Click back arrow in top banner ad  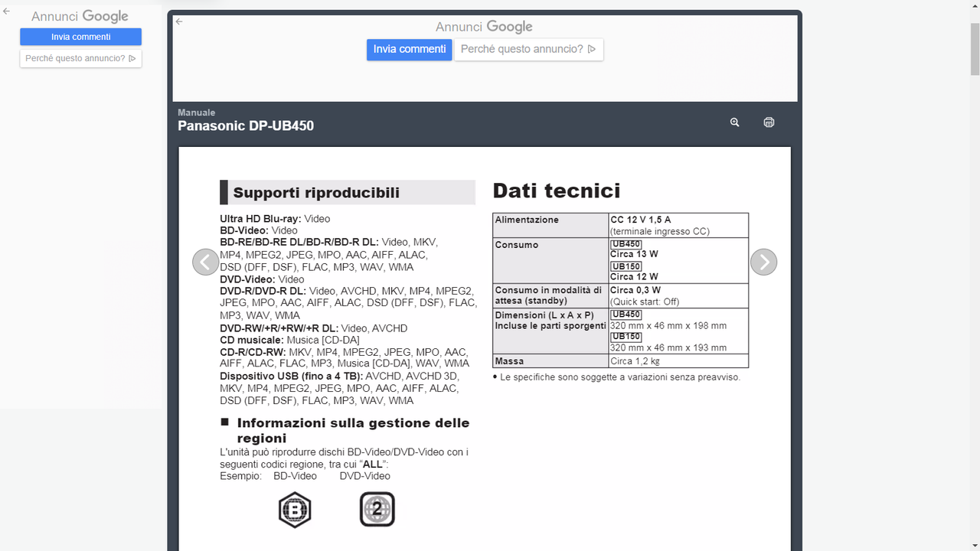[x=179, y=21]
